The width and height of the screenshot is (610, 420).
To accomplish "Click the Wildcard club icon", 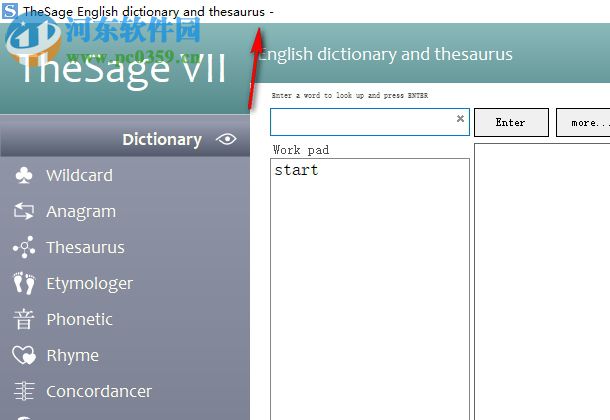I will pos(24,175).
